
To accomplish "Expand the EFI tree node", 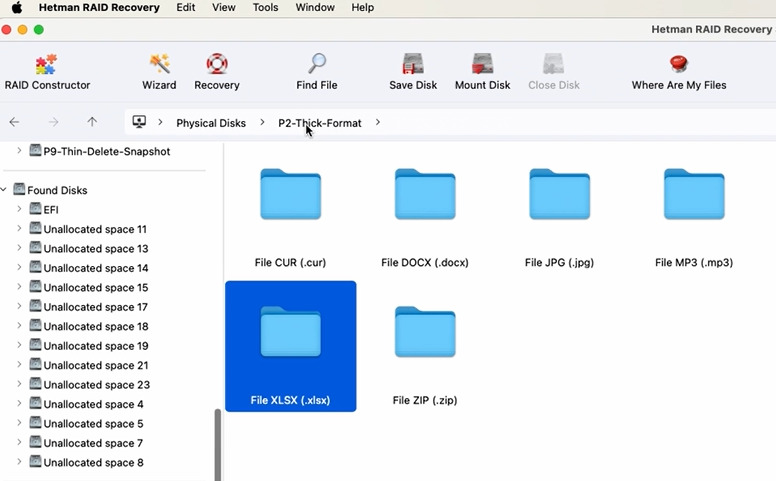I will click(x=19, y=209).
